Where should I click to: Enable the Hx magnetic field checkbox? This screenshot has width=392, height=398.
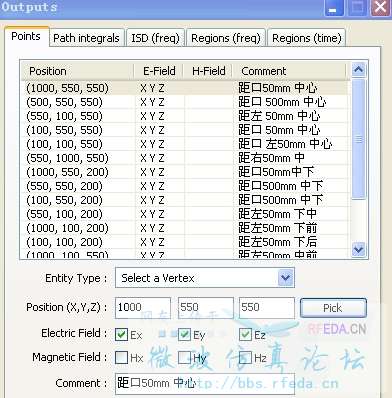click(x=121, y=358)
